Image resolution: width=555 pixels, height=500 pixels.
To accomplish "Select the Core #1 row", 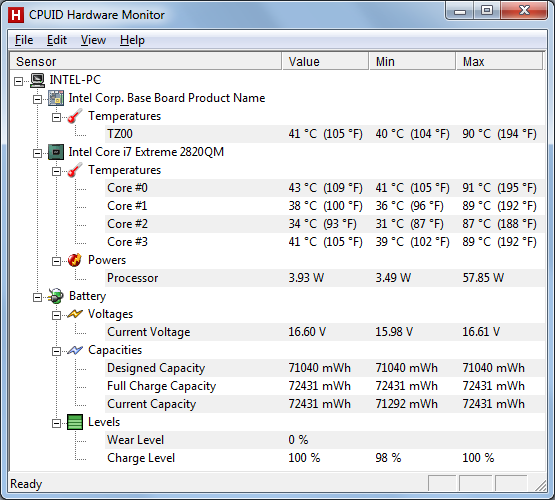I will coord(325,206).
